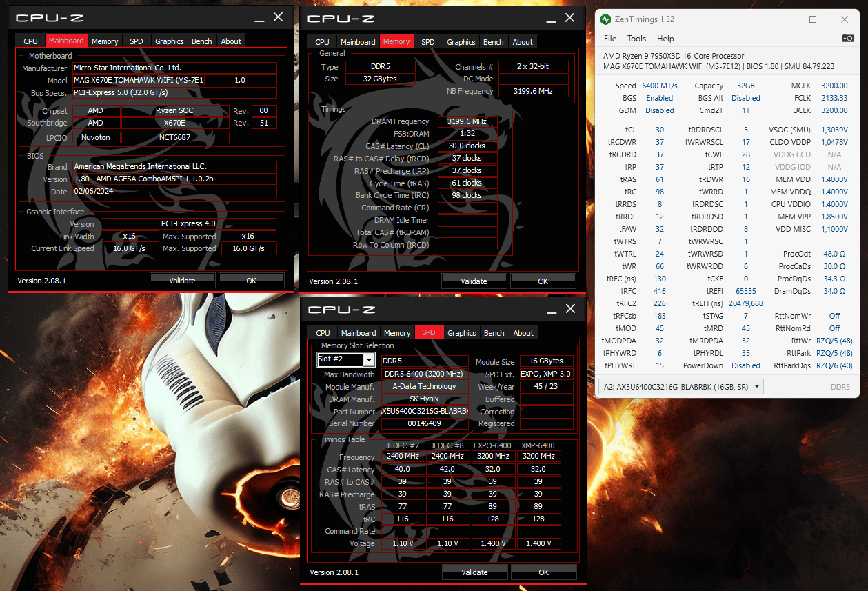Maximize the ZenTimings window
The image size is (868, 591).
pos(813,19)
